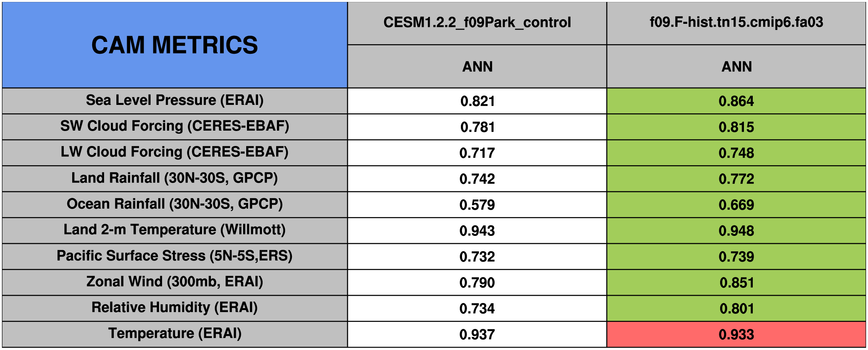Click the CAM METRICS header cell

click(x=175, y=45)
